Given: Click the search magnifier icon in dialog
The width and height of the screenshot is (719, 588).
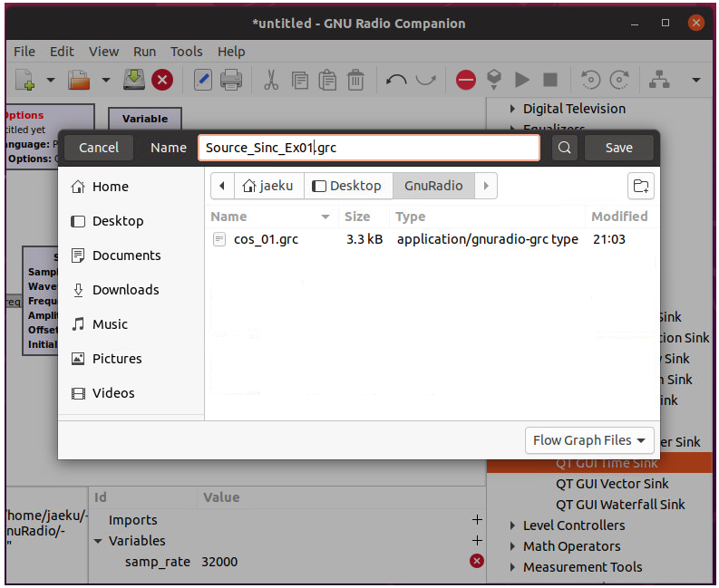Looking at the screenshot, I should (565, 148).
